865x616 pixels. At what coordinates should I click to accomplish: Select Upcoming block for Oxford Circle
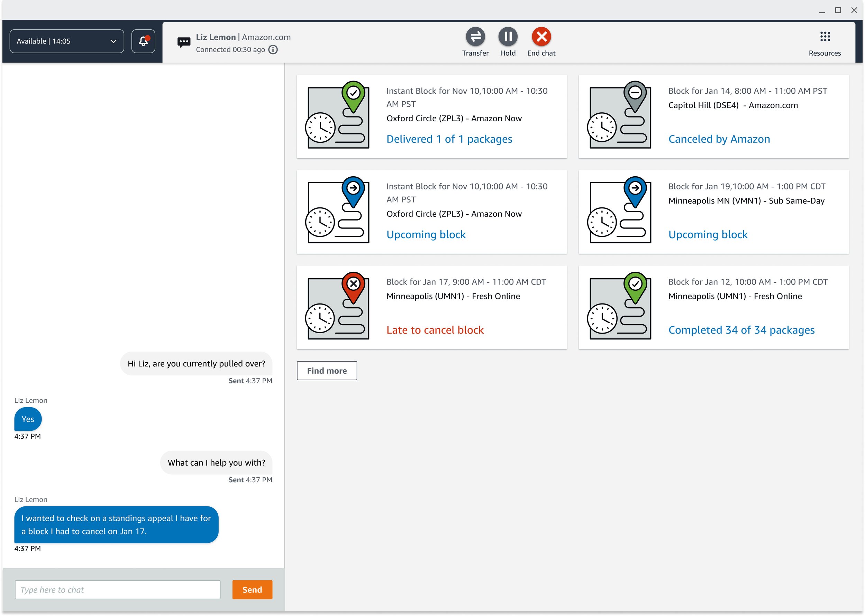coord(426,234)
